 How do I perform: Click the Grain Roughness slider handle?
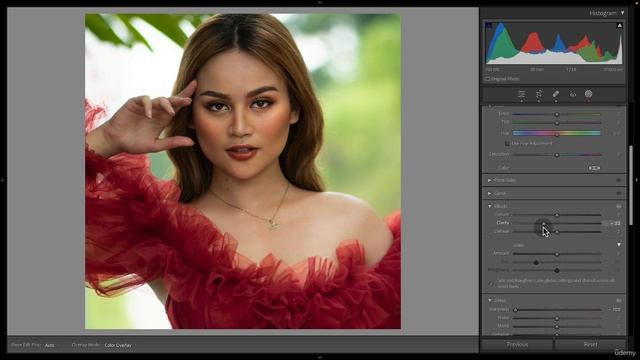point(556,270)
